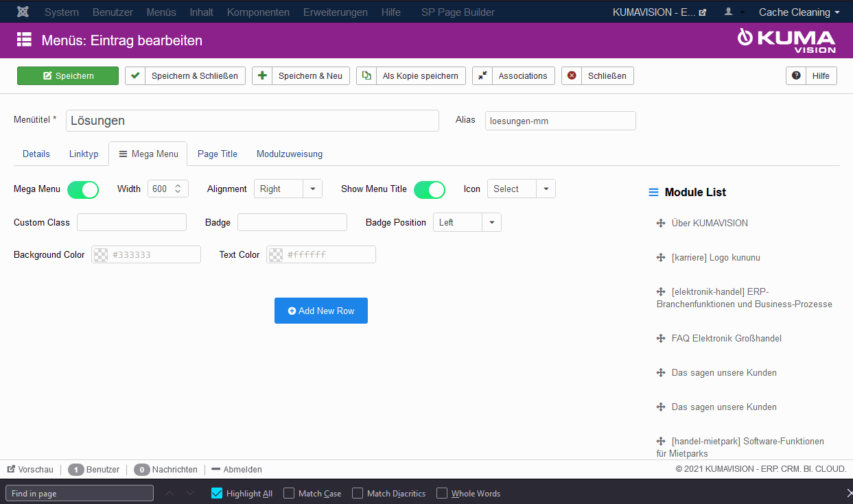
Task: Click next find result arrow
Action: pyautogui.click(x=190, y=493)
